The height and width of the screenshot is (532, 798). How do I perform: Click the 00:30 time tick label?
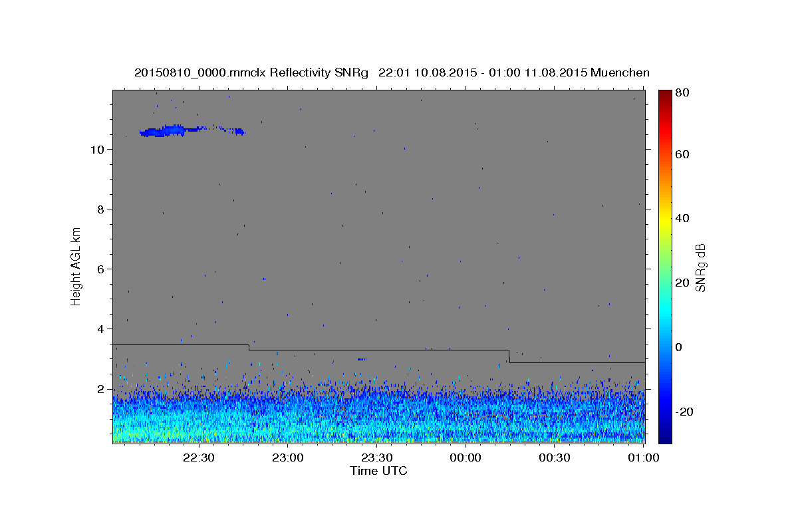[x=555, y=458]
